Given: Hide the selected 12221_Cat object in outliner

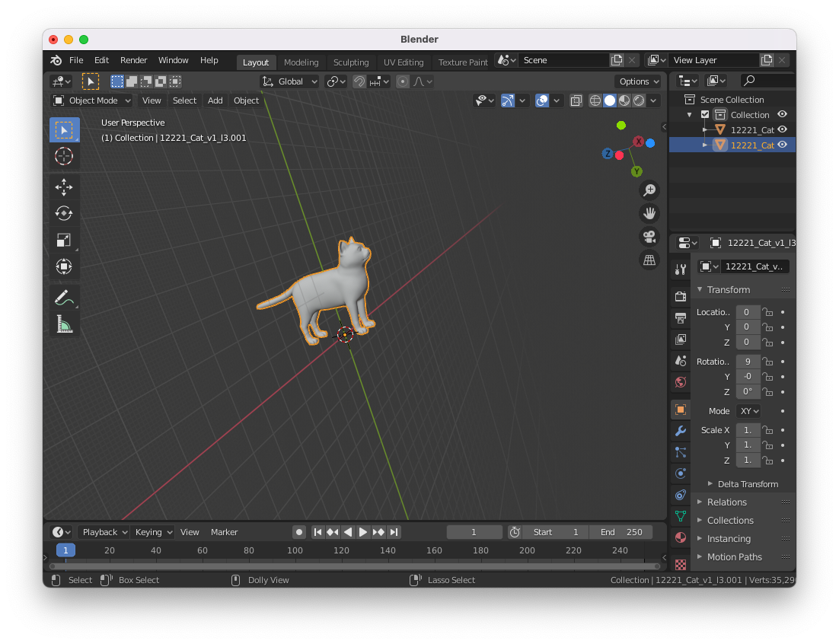Looking at the screenshot, I should (x=782, y=145).
